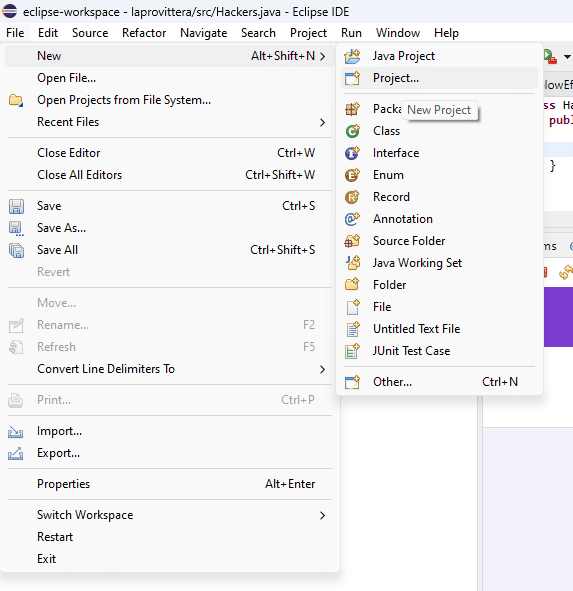The image size is (573, 591).
Task: Click the Package icon in New submenu
Action: click(352, 109)
